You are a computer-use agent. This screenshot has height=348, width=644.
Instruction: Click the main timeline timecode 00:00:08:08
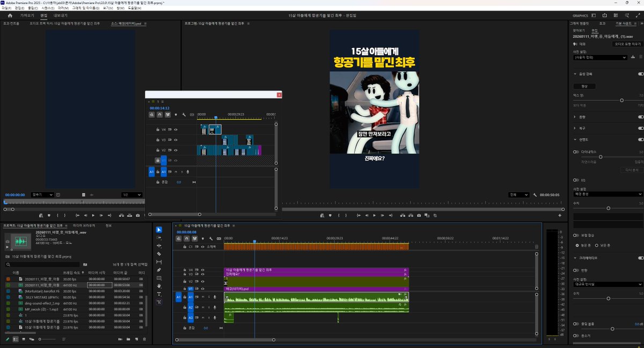point(187,232)
